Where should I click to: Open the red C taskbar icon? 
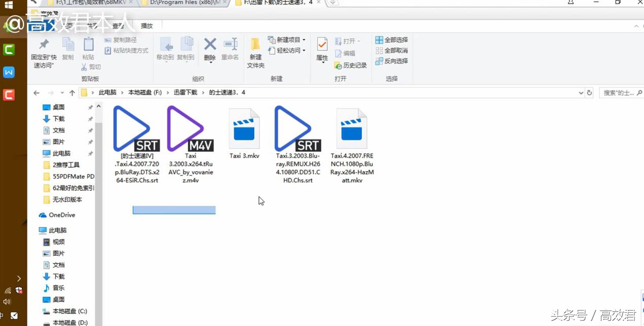(x=9, y=94)
